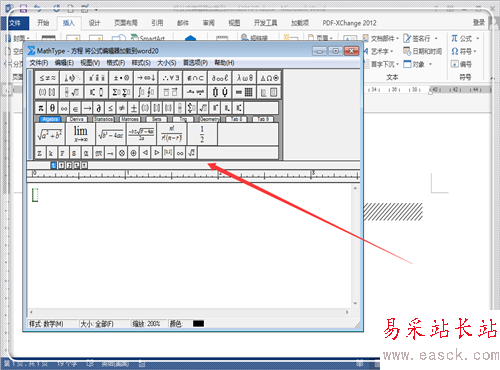The width and height of the screenshot is (500, 370).
Task: Insert the circled times symbol (⊗)
Action: pyautogui.click(x=122, y=153)
